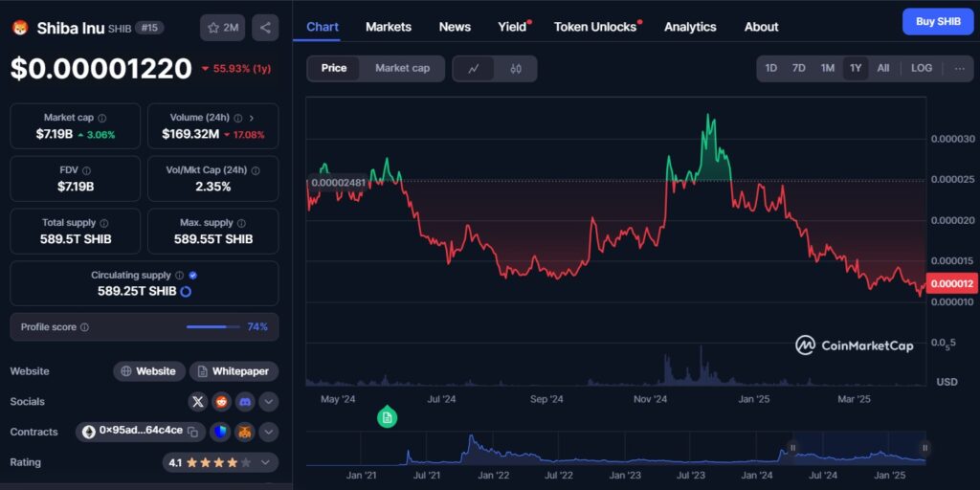Set chart range to 1M
This screenshot has height=490, width=980.
[828, 68]
